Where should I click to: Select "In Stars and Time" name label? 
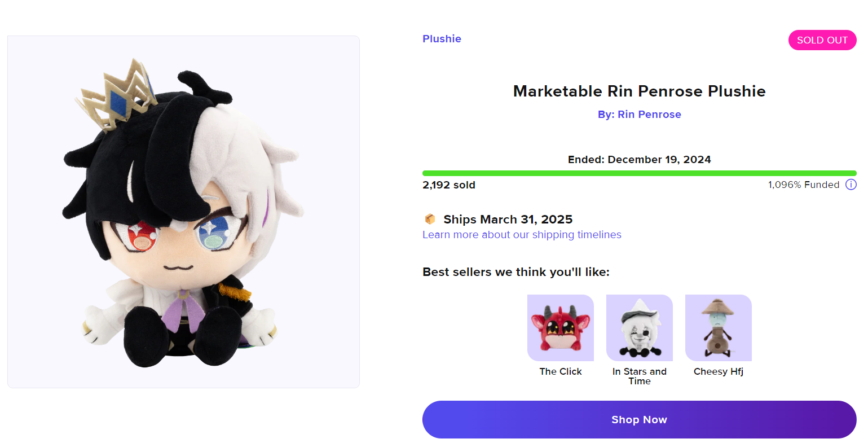(639, 376)
